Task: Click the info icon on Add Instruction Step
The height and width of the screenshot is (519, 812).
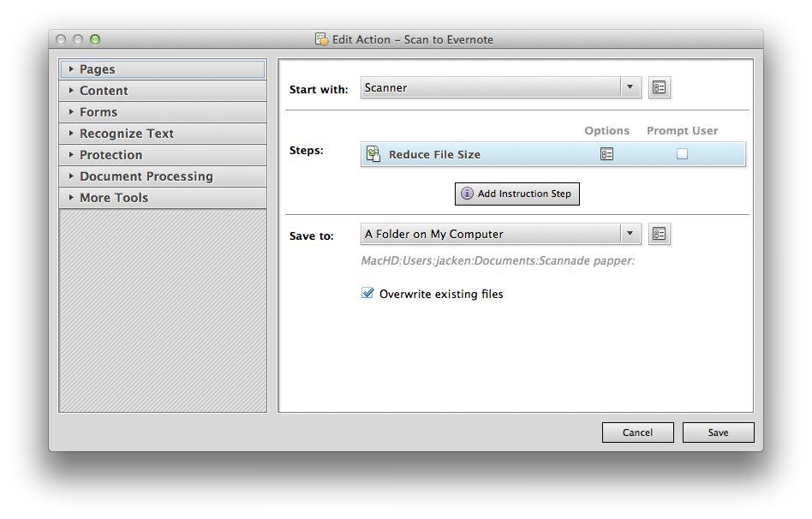Action: pyautogui.click(x=467, y=194)
